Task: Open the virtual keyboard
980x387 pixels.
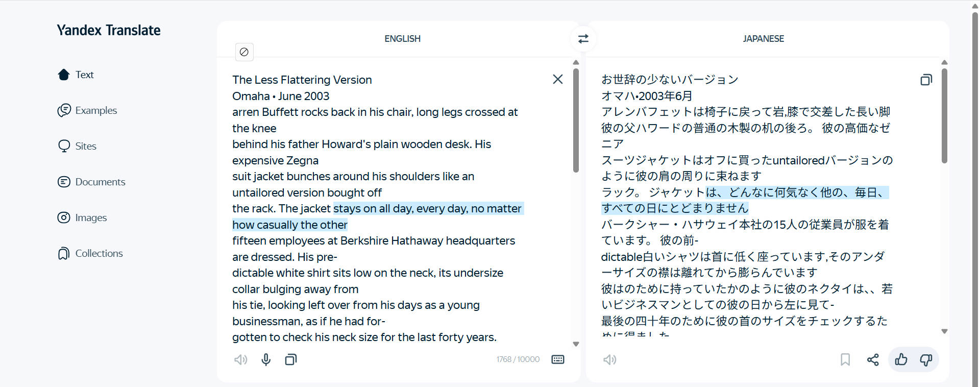Action: 558,359
